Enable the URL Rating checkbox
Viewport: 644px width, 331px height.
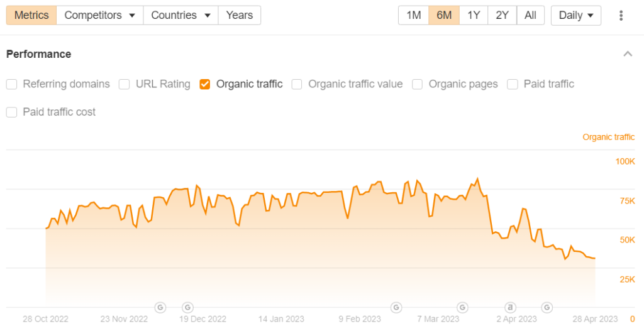point(125,84)
